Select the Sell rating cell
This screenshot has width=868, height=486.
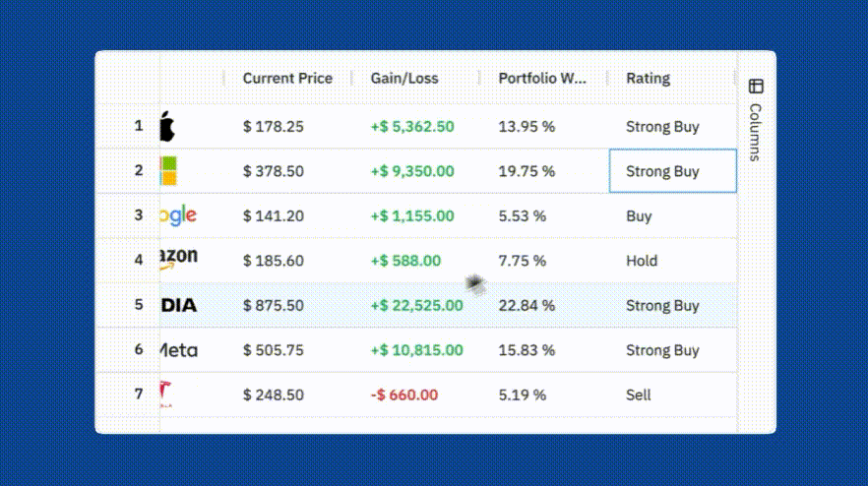639,395
